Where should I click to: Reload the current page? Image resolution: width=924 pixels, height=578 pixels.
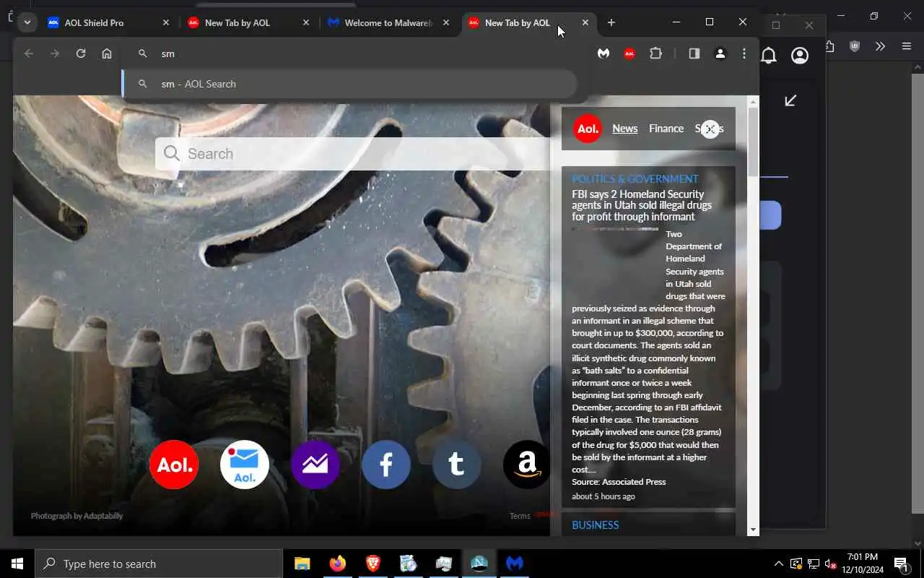coord(81,53)
